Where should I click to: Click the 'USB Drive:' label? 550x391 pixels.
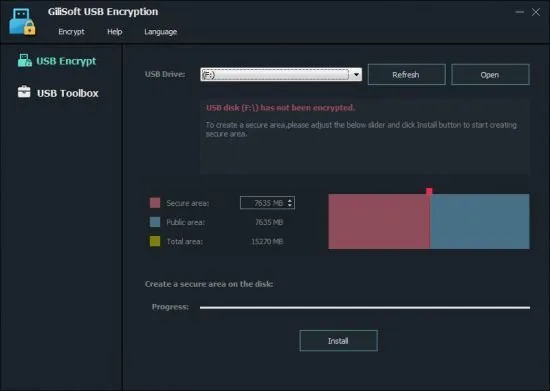pos(165,74)
